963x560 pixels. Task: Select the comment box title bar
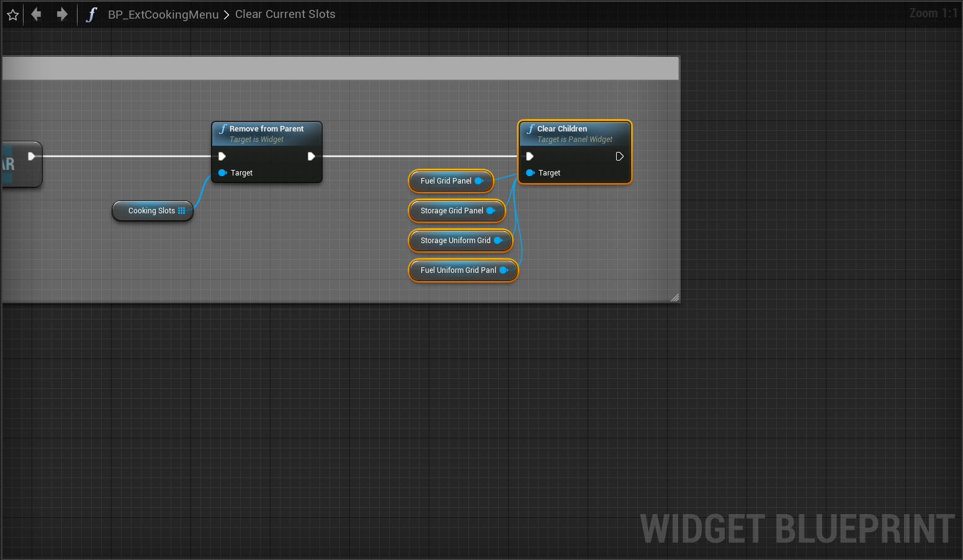tap(340, 68)
